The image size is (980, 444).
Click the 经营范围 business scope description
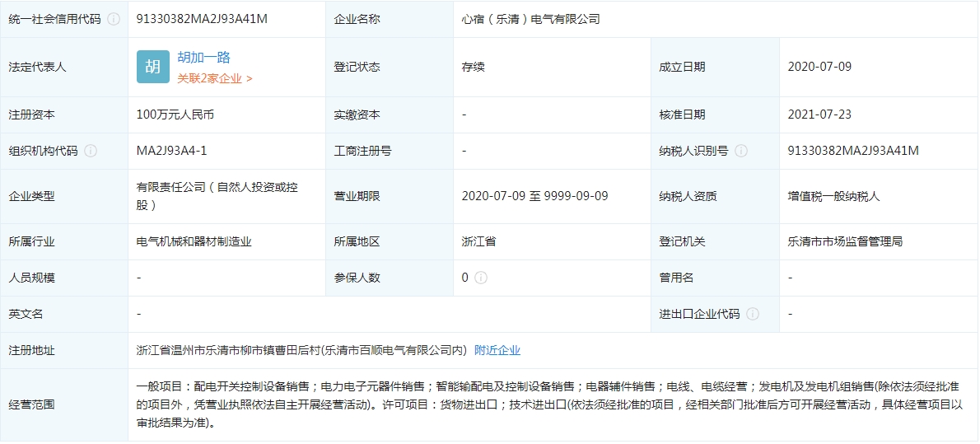click(552, 404)
